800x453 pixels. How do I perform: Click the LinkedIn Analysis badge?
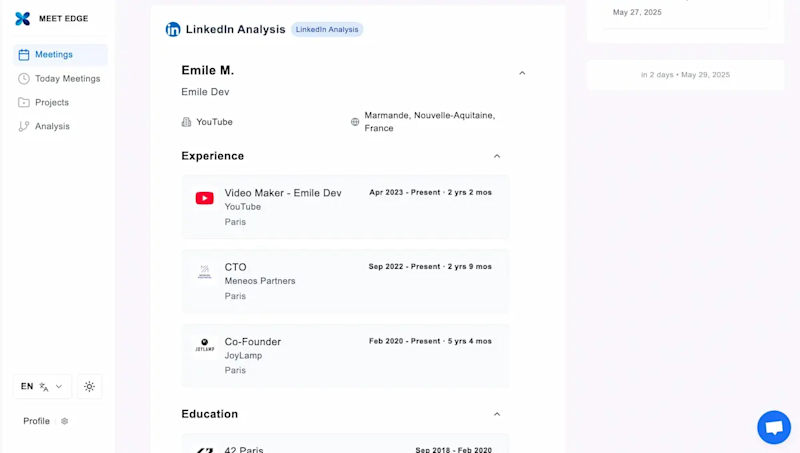(x=327, y=30)
